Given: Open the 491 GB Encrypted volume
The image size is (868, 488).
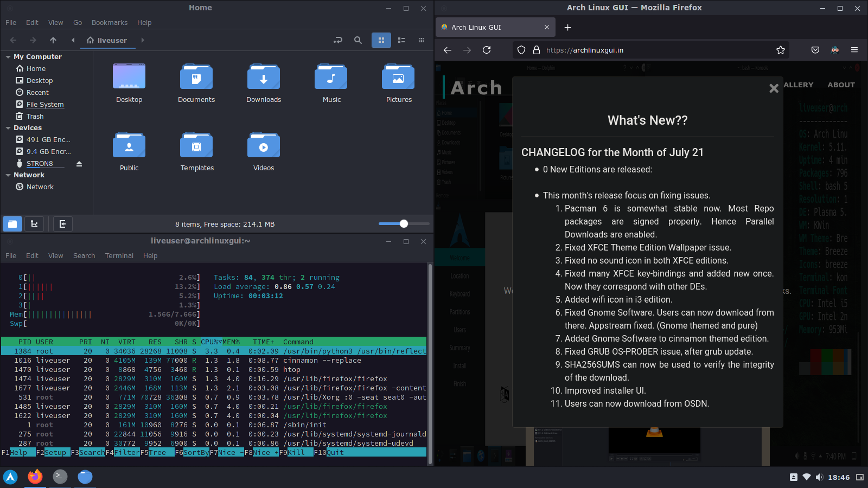Looking at the screenshot, I should 48,140.
